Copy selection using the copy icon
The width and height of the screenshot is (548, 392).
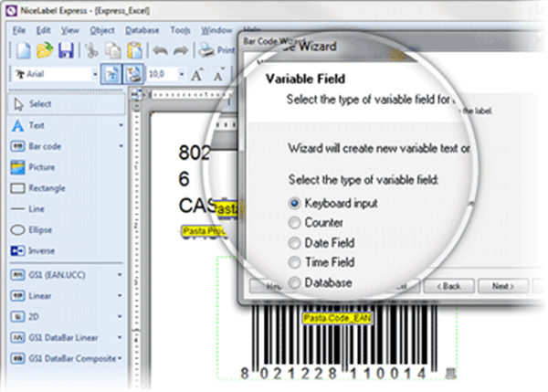pos(113,50)
